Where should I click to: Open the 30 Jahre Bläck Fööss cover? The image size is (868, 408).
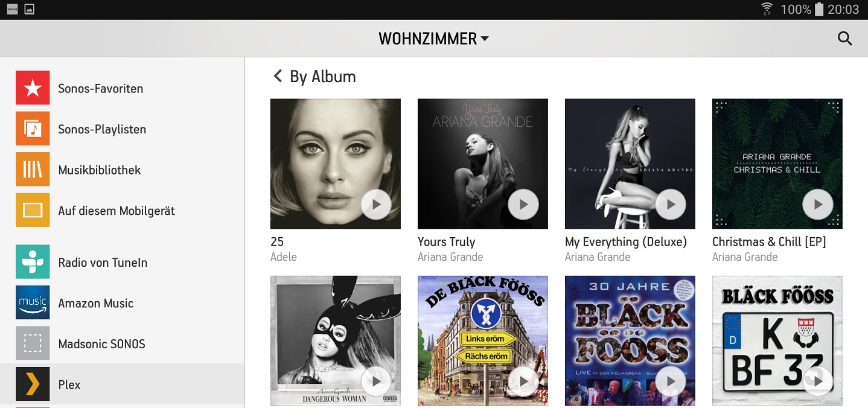click(x=630, y=341)
